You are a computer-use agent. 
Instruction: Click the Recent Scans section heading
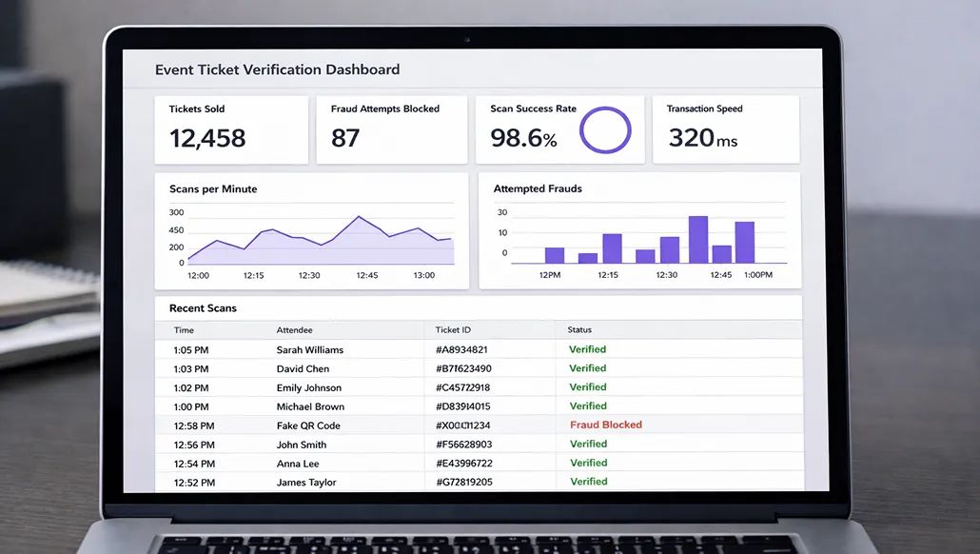[x=203, y=308]
